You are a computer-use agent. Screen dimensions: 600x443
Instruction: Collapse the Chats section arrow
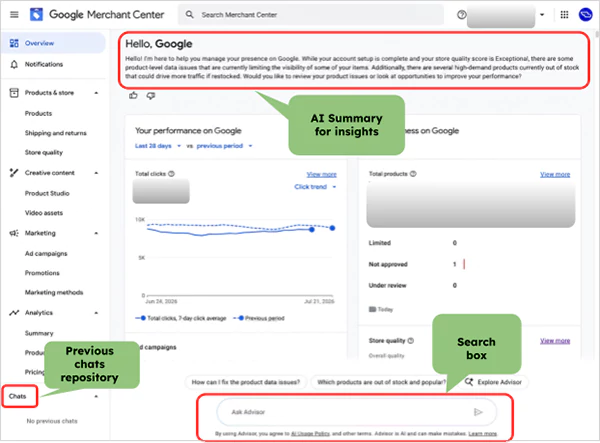pos(96,396)
